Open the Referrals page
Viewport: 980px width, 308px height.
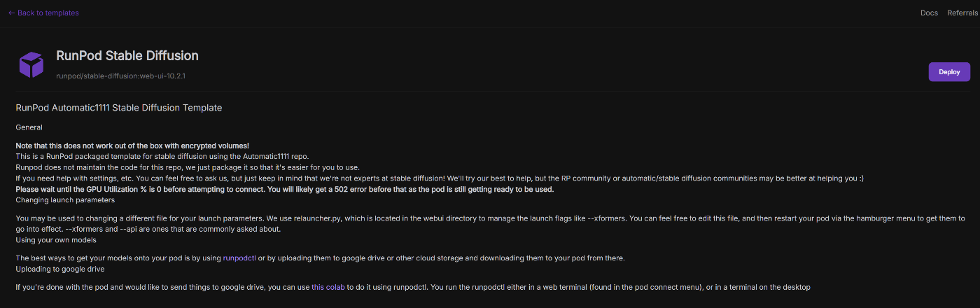tap(962, 13)
